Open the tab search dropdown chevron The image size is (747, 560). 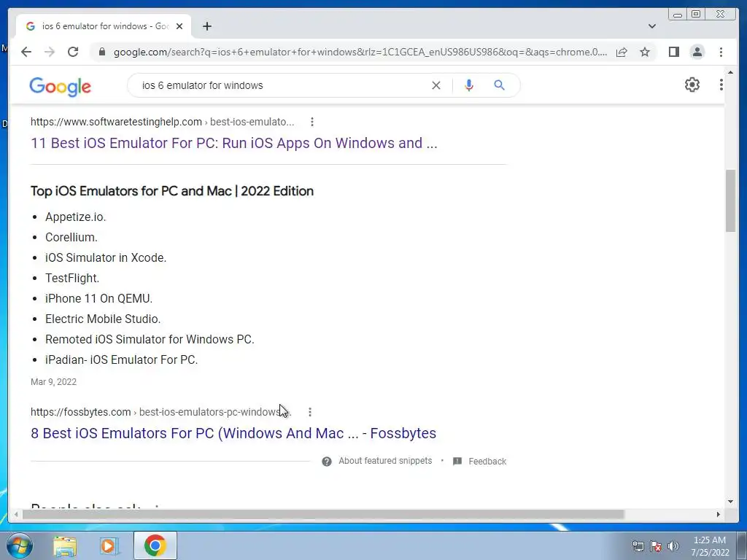point(652,26)
